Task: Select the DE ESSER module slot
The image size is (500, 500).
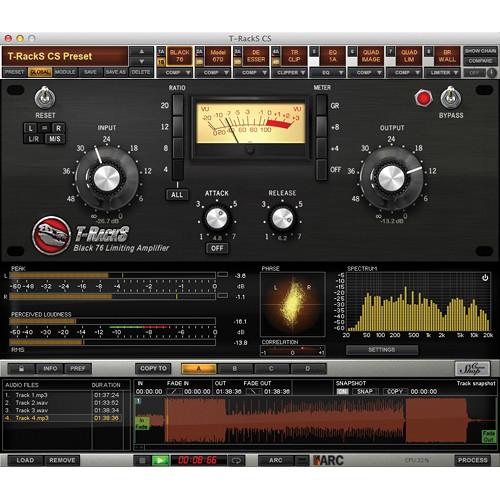Action: [x=256, y=56]
